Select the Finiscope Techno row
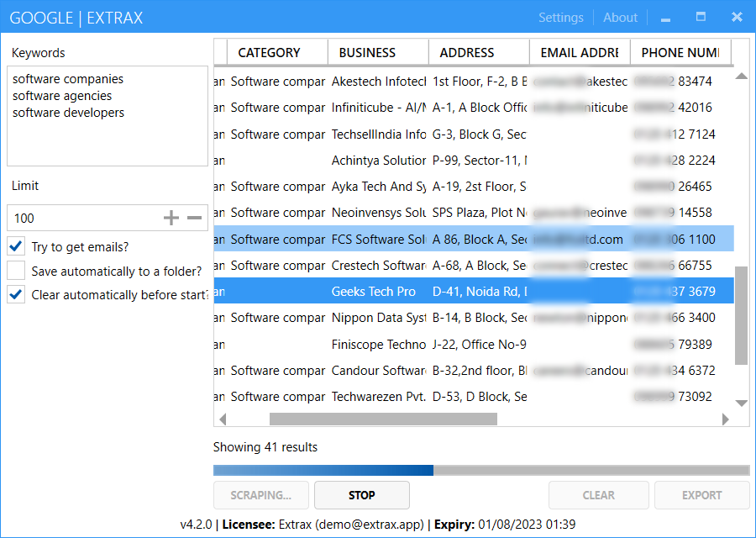Screen dimensions: 756x538 coord(474,344)
